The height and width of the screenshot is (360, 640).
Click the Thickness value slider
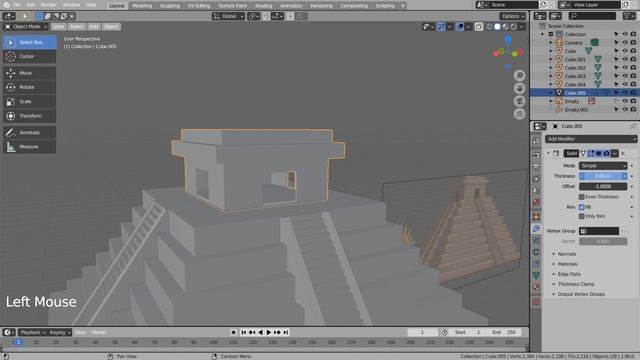(x=603, y=176)
